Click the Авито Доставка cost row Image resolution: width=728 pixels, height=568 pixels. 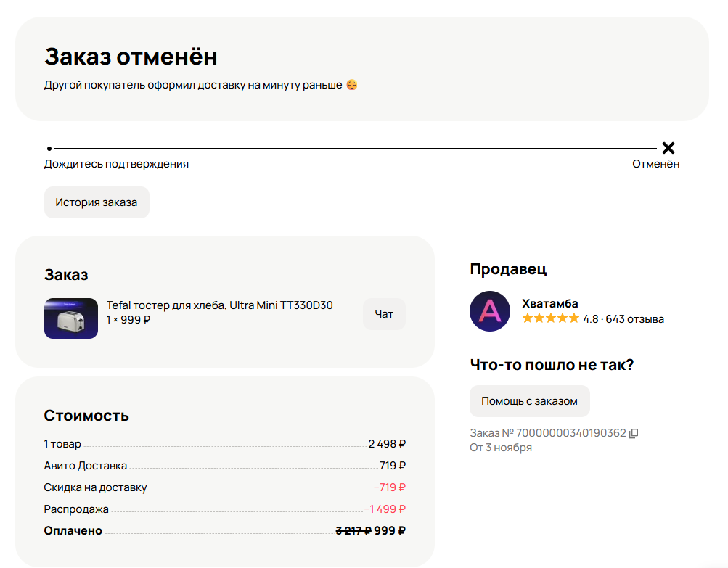pos(86,466)
